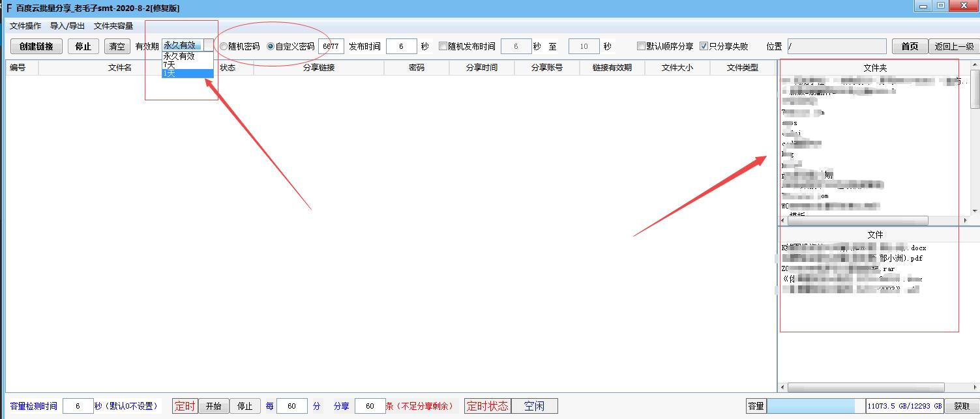This screenshot has width=980, height=419.
Task: Maximize the window
Action: pyautogui.click(x=940, y=5)
